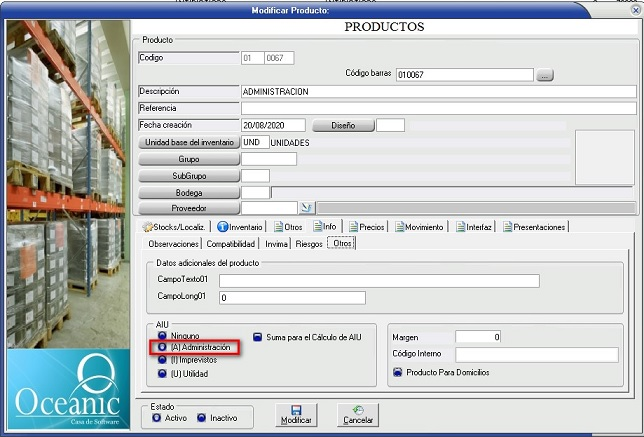The image size is (644, 437).
Task: Check Producto Para Domicilios option
Action: (x=397, y=372)
